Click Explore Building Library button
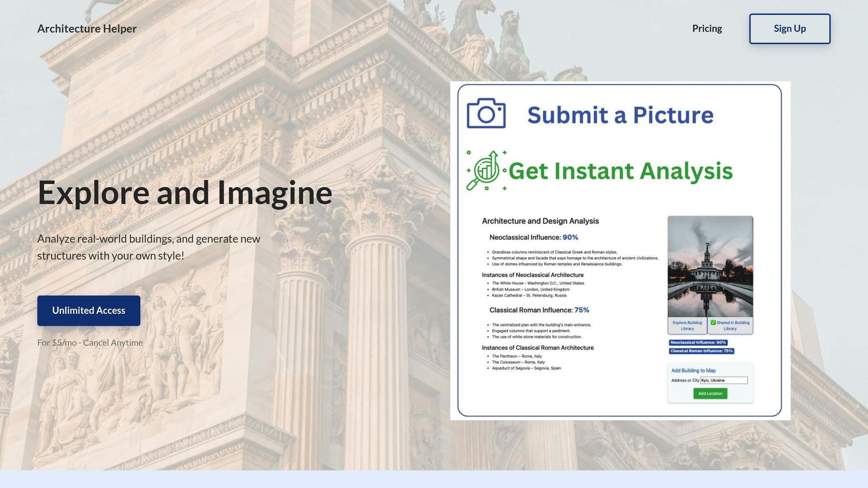Screen dimensions: 868x488 tap(687, 325)
